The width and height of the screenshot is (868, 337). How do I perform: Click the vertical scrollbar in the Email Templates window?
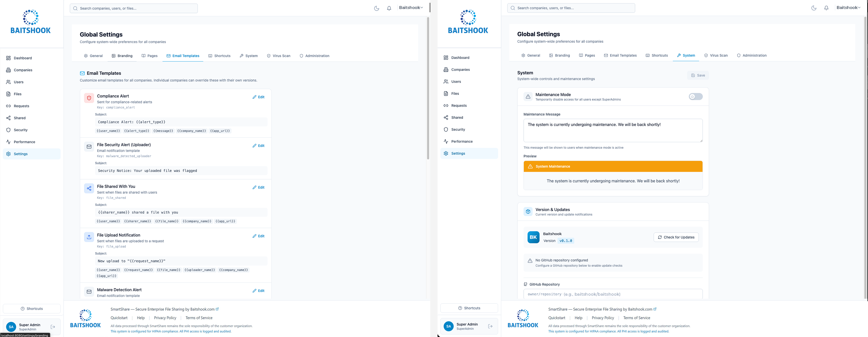(x=428, y=88)
